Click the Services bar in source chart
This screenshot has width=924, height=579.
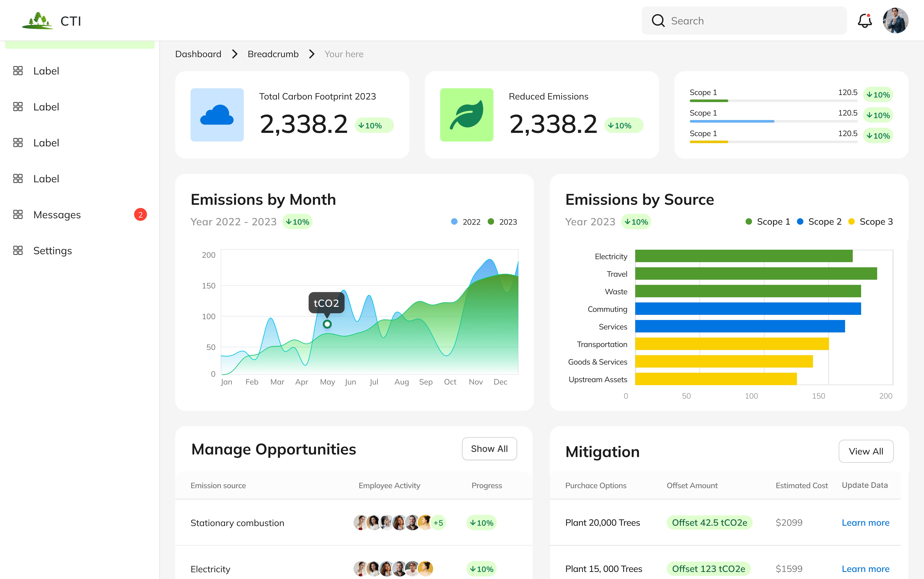click(740, 326)
